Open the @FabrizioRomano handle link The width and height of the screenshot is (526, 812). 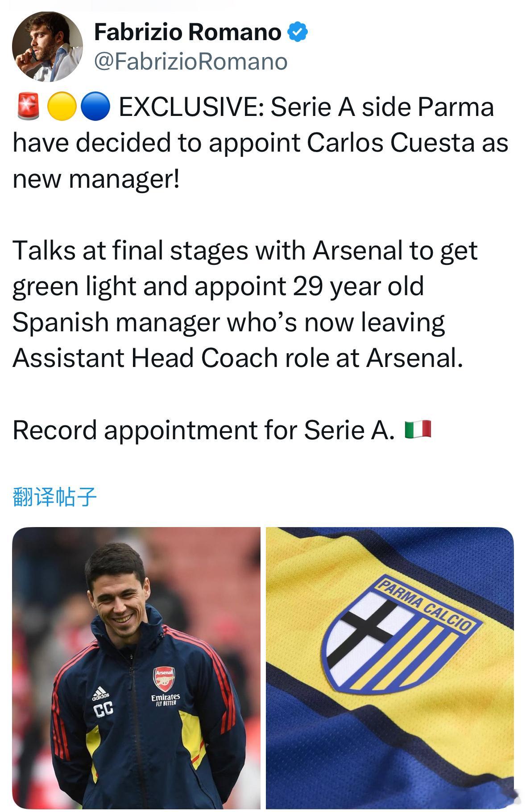point(191,62)
